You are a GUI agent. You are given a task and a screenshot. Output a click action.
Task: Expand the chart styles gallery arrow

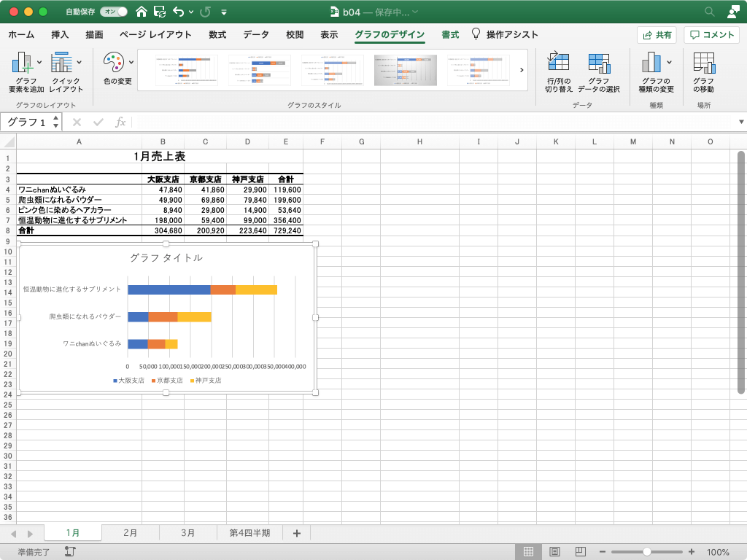pyautogui.click(x=522, y=70)
